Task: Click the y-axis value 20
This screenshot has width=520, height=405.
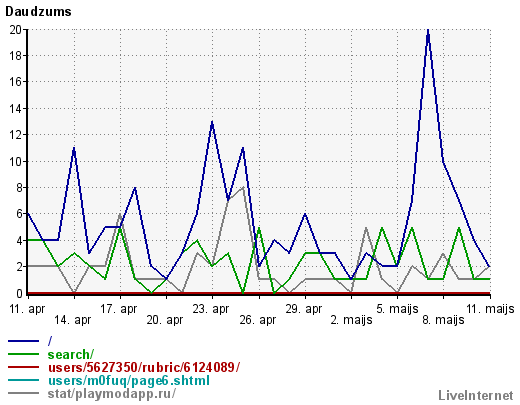Action: 16,30
